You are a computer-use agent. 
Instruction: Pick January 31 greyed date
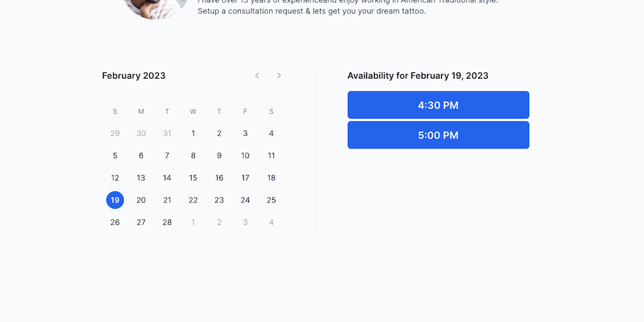167,133
